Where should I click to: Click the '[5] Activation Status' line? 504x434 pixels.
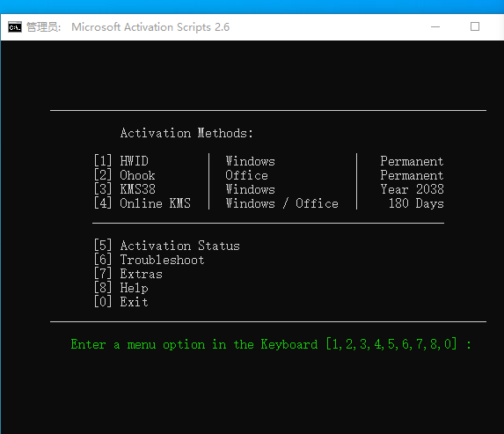(x=167, y=246)
